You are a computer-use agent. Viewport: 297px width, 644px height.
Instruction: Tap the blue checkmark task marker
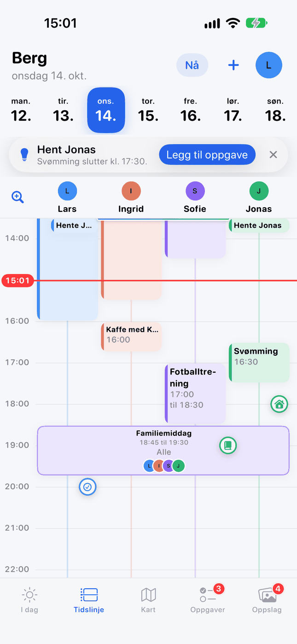[87, 486]
